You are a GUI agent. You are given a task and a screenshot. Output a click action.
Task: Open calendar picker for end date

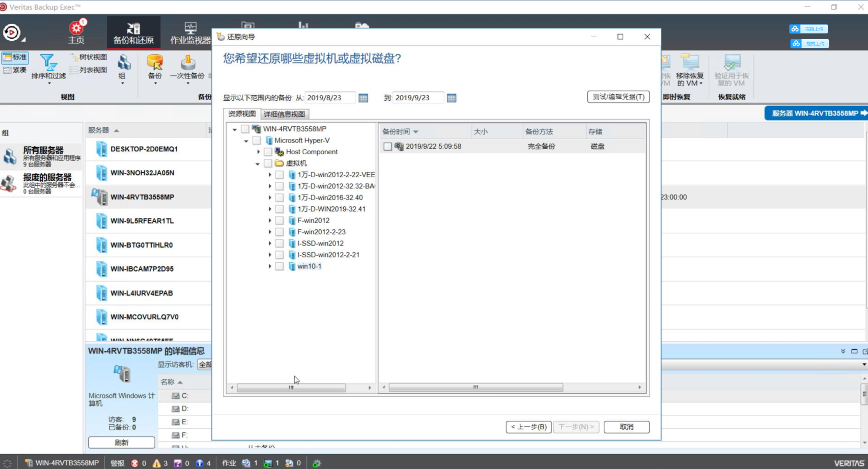452,98
